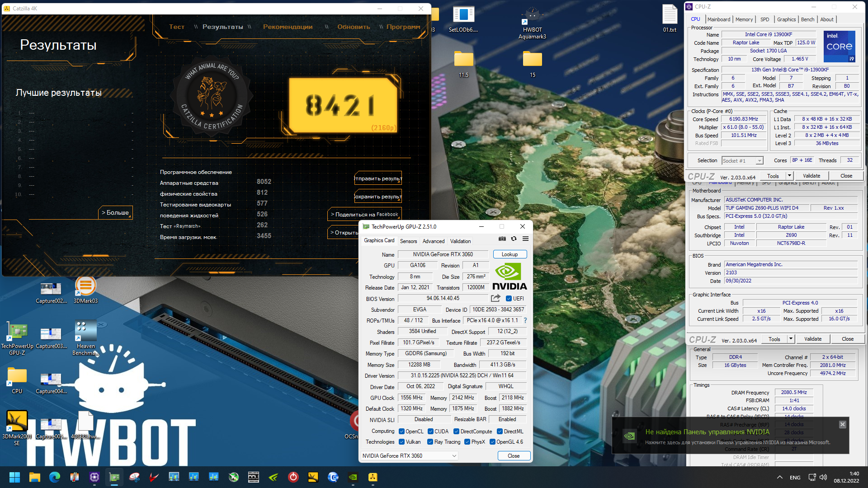Click the yellow Catzilla icon in the taskbar
The height and width of the screenshot is (488, 868).
(x=373, y=477)
